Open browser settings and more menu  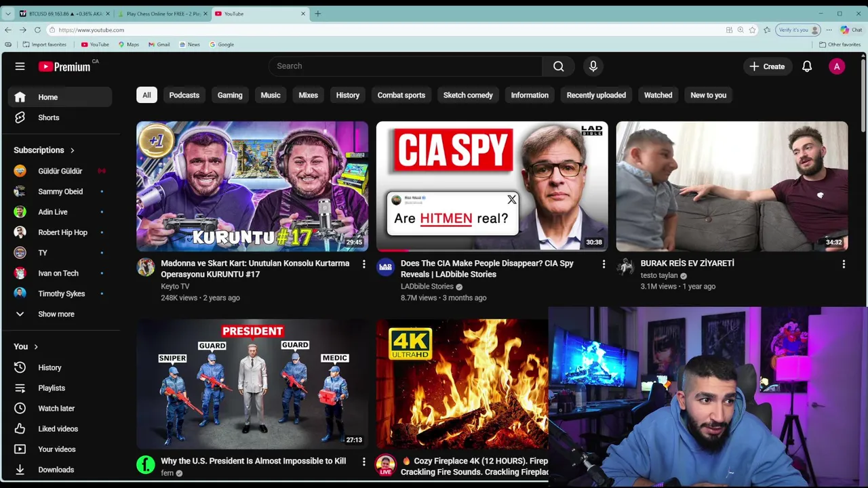(x=829, y=30)
